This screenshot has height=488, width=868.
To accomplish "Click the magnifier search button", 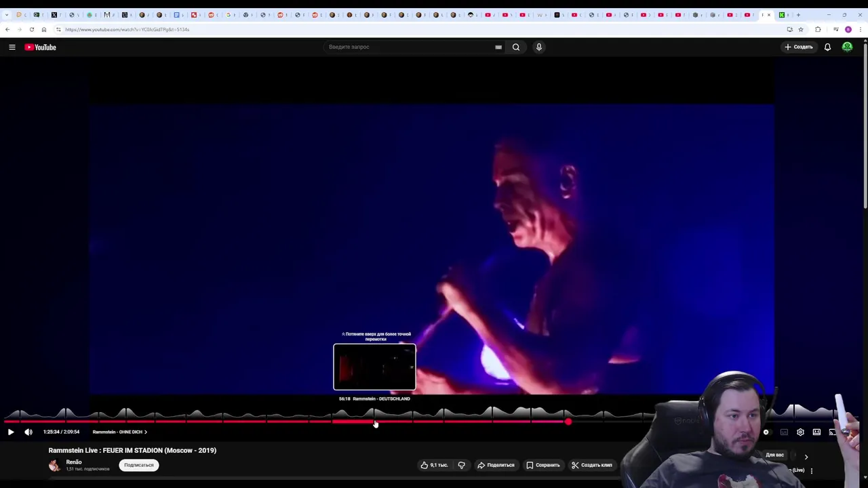I will point(516,47).
